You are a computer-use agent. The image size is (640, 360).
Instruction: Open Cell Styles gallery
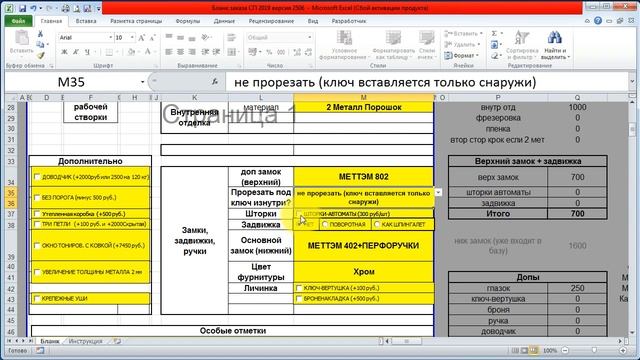coord(427,45)
